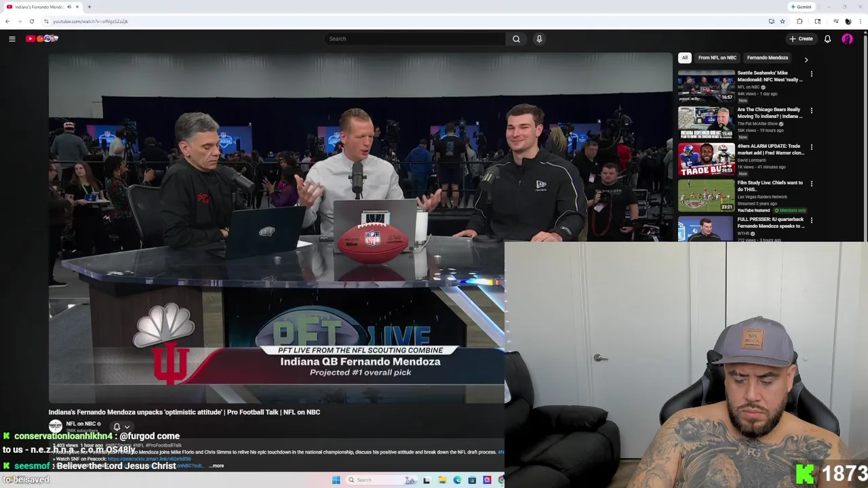Open the YouTube guide hamburger menu

[x=12, y=39]
